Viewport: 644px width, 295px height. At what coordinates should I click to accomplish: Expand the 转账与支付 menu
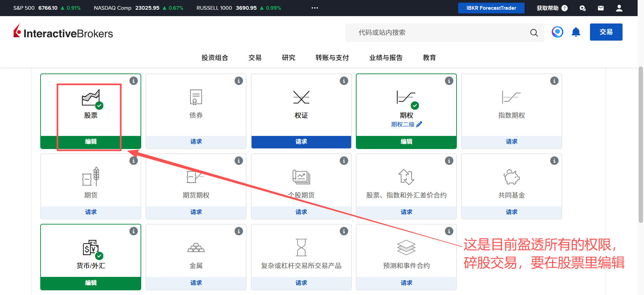[332, 58]
